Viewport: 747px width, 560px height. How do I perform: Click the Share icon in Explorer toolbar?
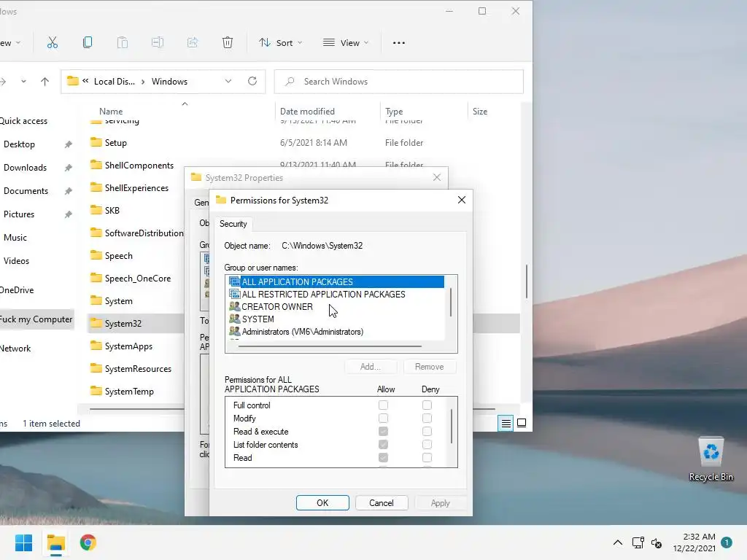coord(193,42)
